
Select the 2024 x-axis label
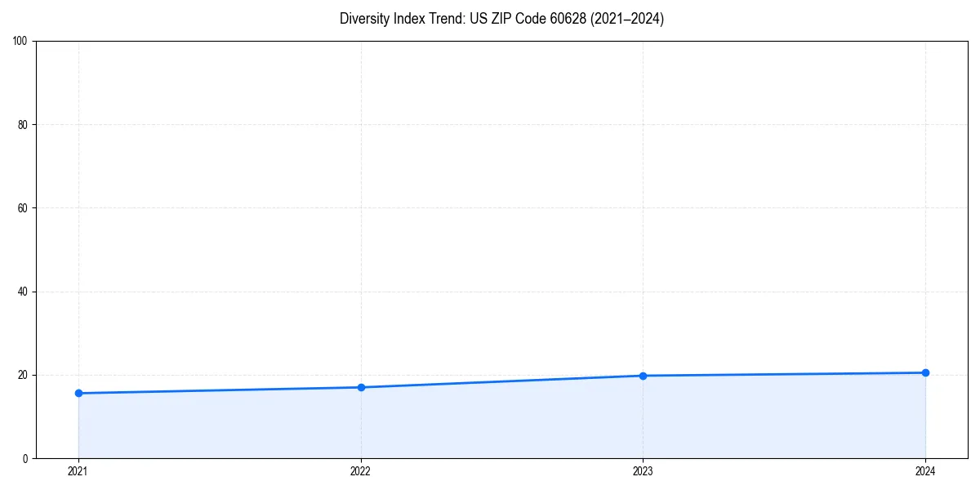tap(925, 471)
